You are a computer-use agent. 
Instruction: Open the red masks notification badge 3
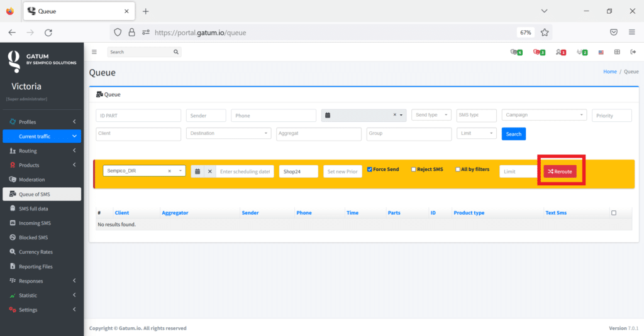(539, 52)
